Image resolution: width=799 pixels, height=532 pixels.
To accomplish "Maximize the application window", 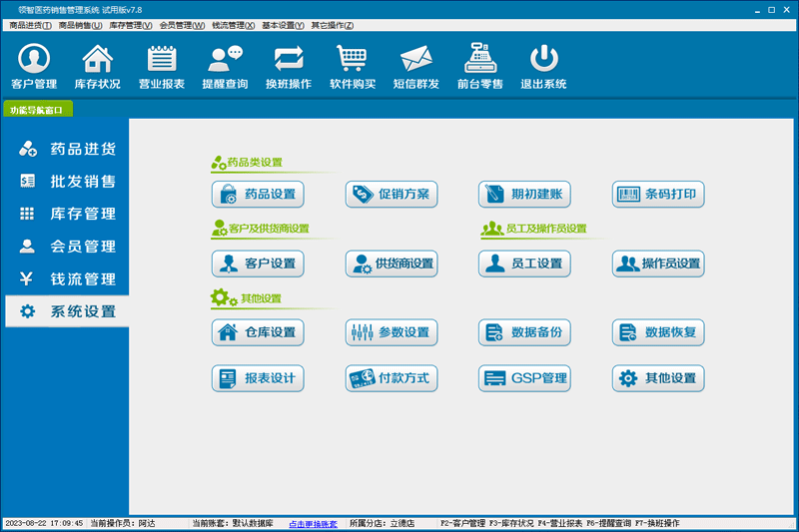I will tap(771, 10).
